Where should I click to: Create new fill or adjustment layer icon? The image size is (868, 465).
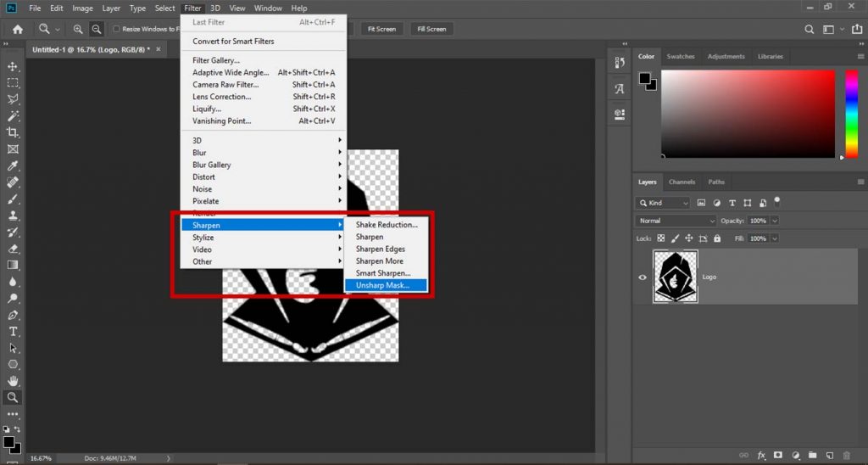click(795, 455)
